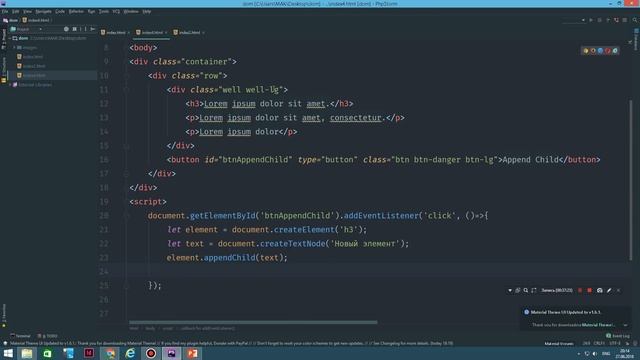Open Chrome from the taskbar
Viewport: 640px width, 360px height.
[x=110, y=353]
